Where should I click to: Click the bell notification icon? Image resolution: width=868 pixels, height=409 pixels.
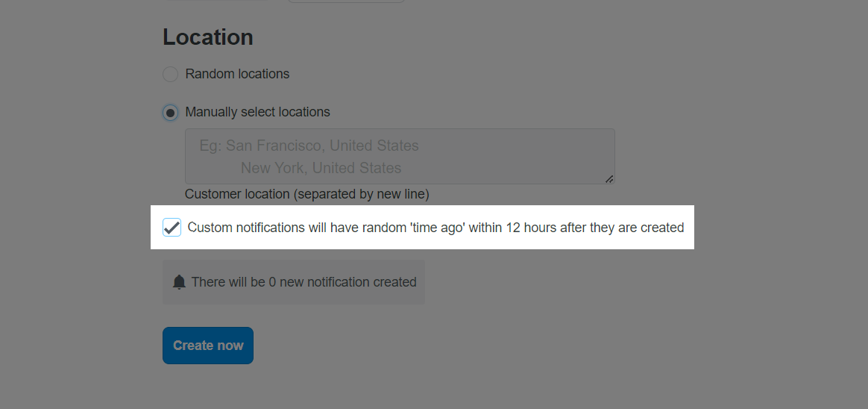(179, 282)
